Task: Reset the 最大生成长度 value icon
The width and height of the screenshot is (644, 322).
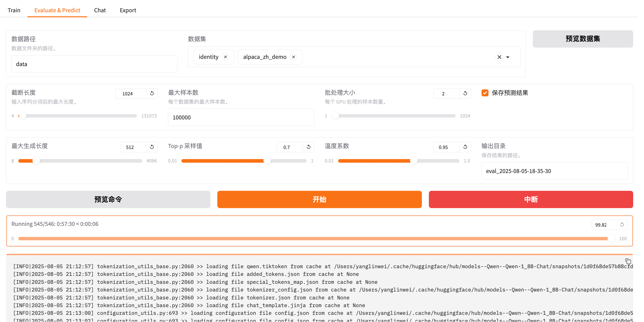Action: [x=152, y=147]
